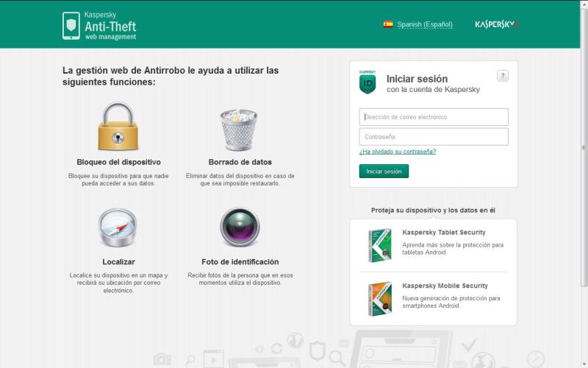The height and width of the screenshot is (368, 588).
Task: Open the Kaspersky Mobile Security title link
Action: click(445, 286)
